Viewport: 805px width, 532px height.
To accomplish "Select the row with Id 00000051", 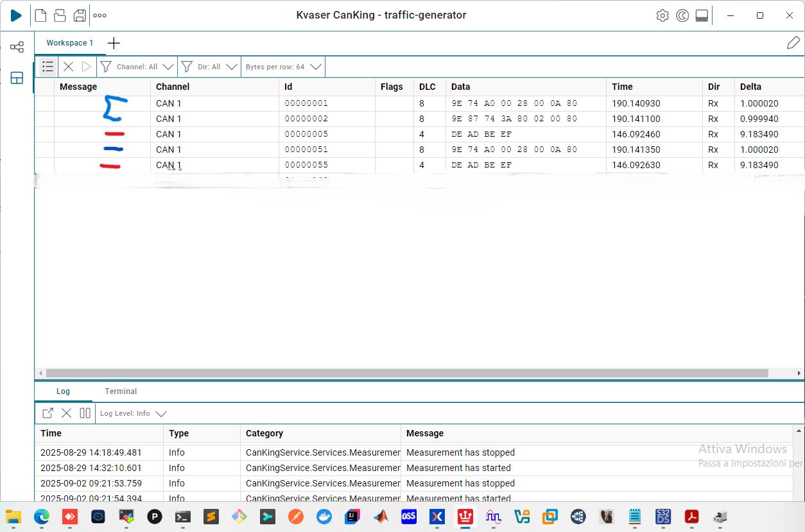I will [420, 150].
